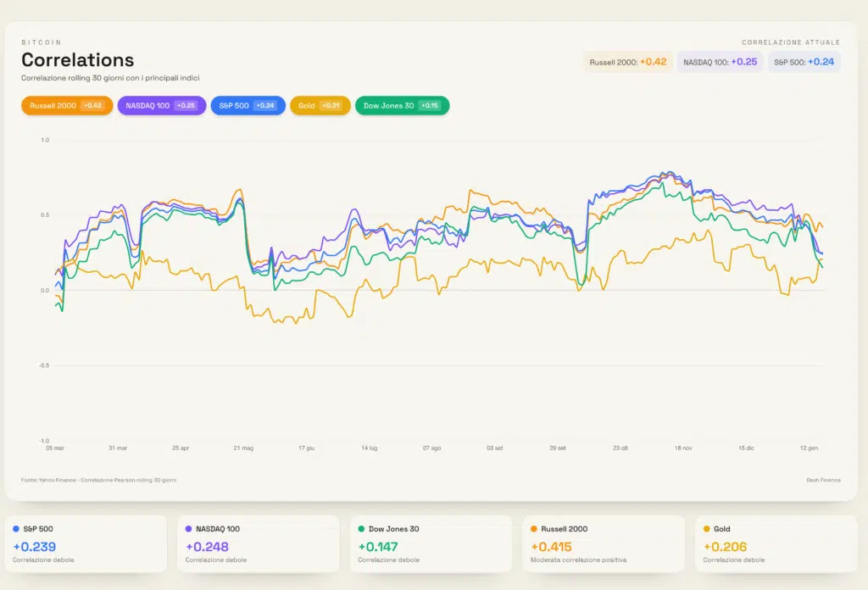Click the orange dot on Russell 2000 card
The width and height of the screenshot is (868, 590).
(x=533, y=529)
